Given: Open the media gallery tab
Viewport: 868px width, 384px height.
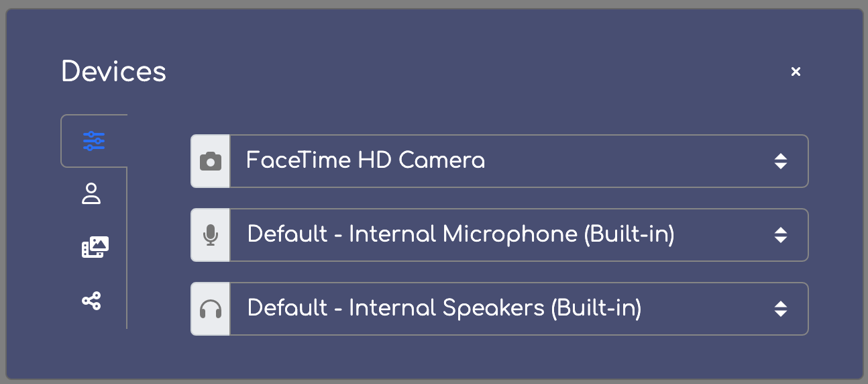Looking at the screenshot, I should (x=95, y=248).
